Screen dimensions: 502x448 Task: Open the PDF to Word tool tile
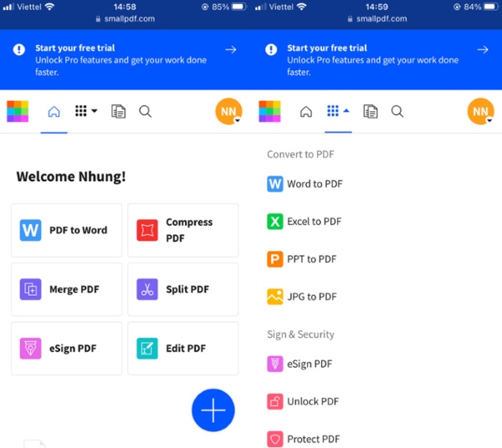click(67, 230)
